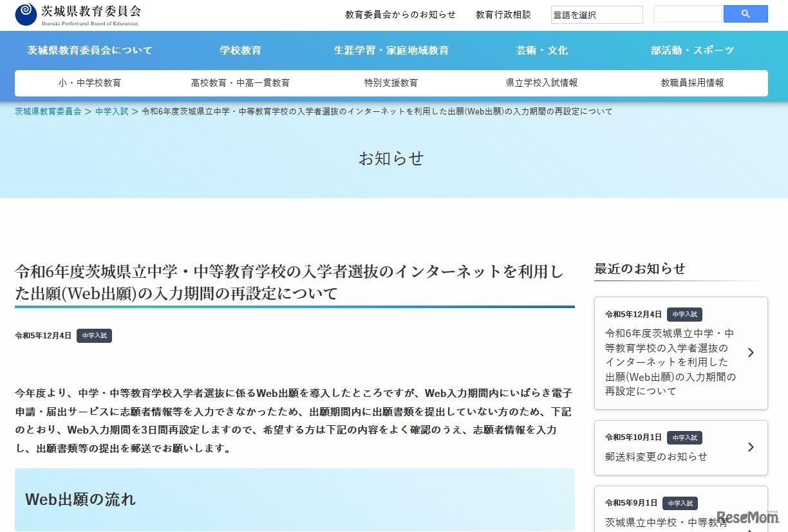Click the blue search magnifier icon
788x532 pixels.
(745, 14)
